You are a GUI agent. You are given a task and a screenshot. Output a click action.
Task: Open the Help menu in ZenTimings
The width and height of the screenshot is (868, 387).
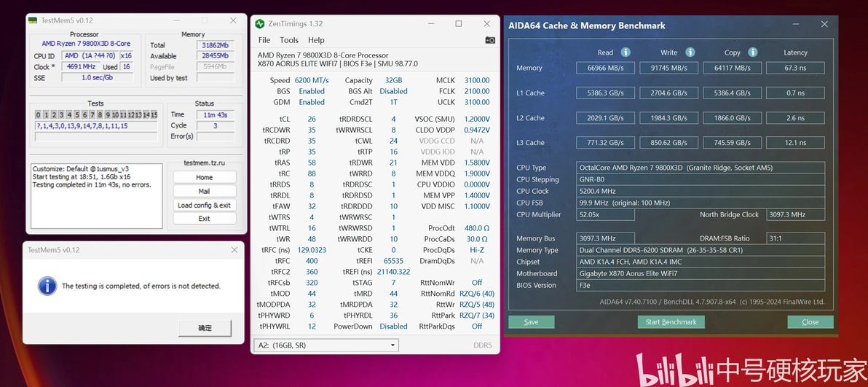click(316, 40)
